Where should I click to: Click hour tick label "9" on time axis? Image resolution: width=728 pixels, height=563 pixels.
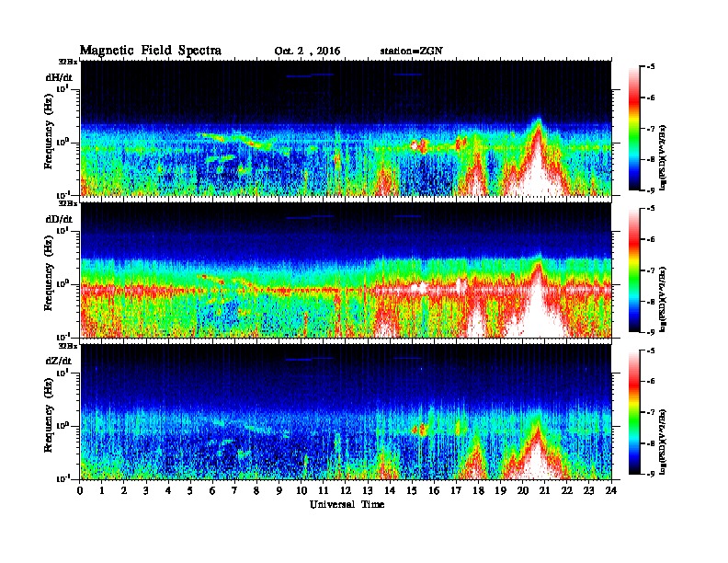click(x=279, y=490)
